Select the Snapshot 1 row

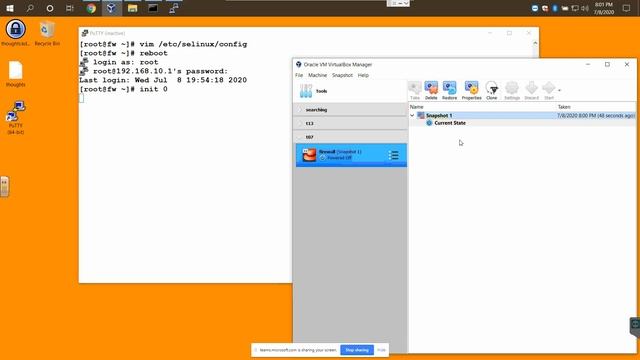point(522,116)
